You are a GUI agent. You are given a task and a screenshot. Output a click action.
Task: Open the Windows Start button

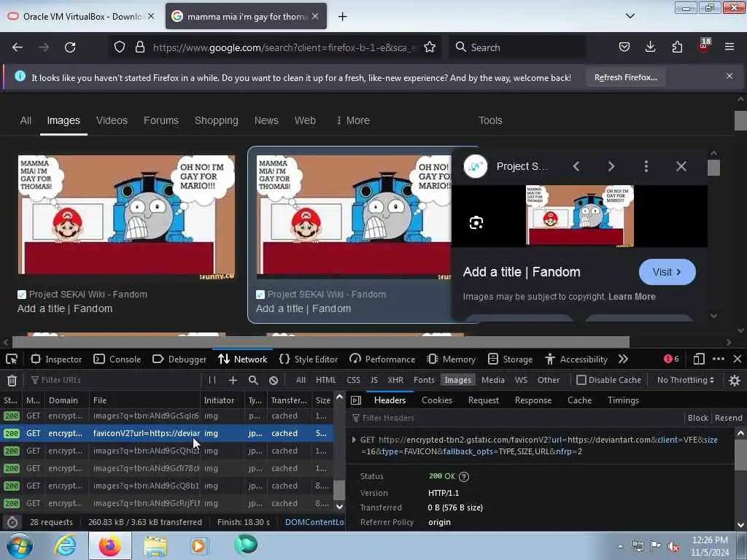pos(20,545)
